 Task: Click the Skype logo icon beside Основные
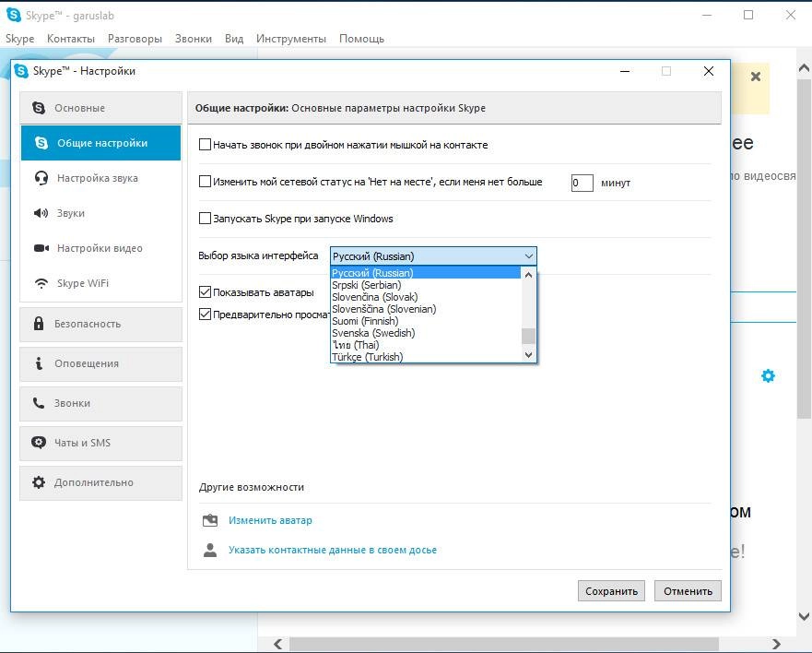point(39,108)
